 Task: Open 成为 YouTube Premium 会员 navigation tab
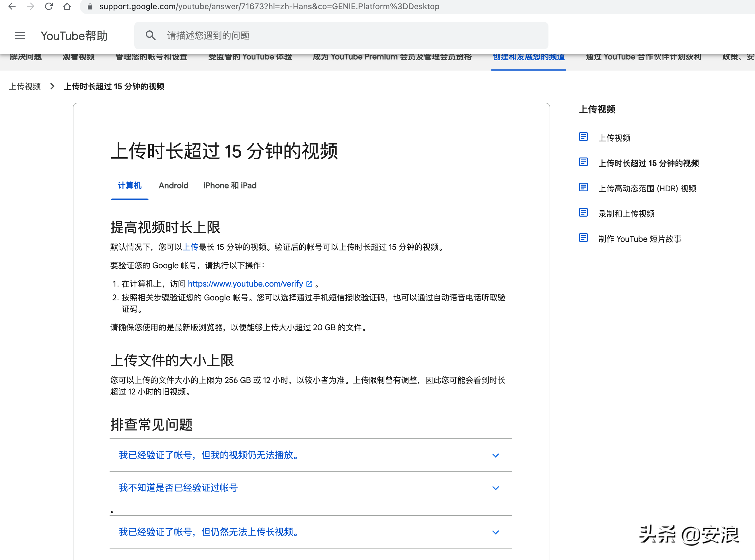point(392,57)
